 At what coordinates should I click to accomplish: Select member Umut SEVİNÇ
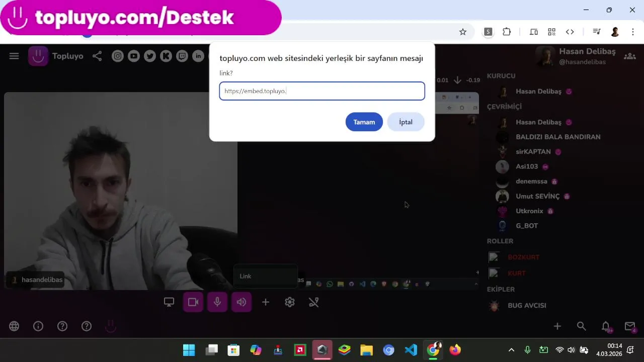click(x=537, y=196)
